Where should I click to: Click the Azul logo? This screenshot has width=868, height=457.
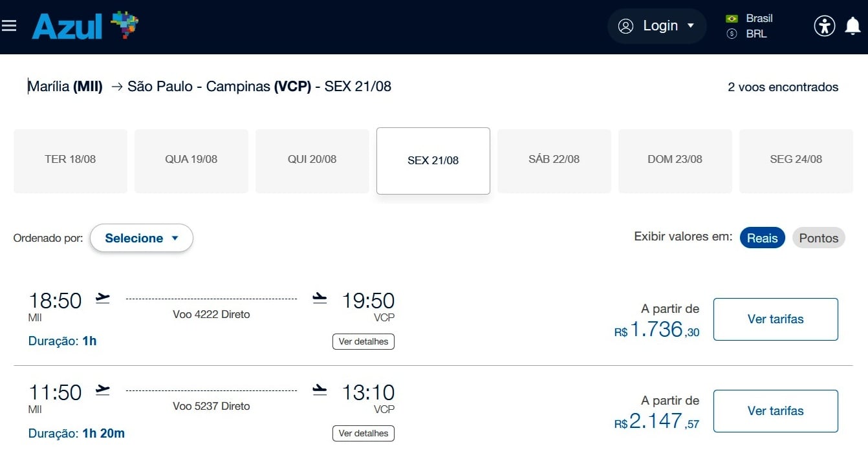tap(85, 26)
